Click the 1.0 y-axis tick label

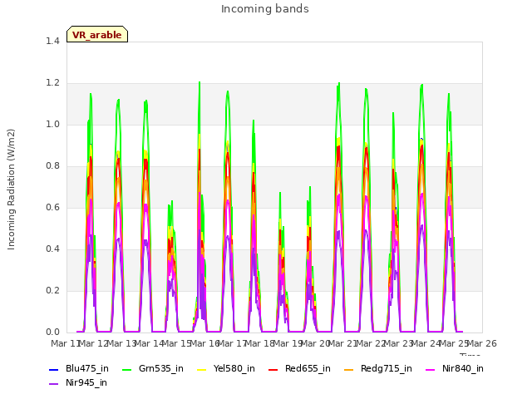coord(52,124)
